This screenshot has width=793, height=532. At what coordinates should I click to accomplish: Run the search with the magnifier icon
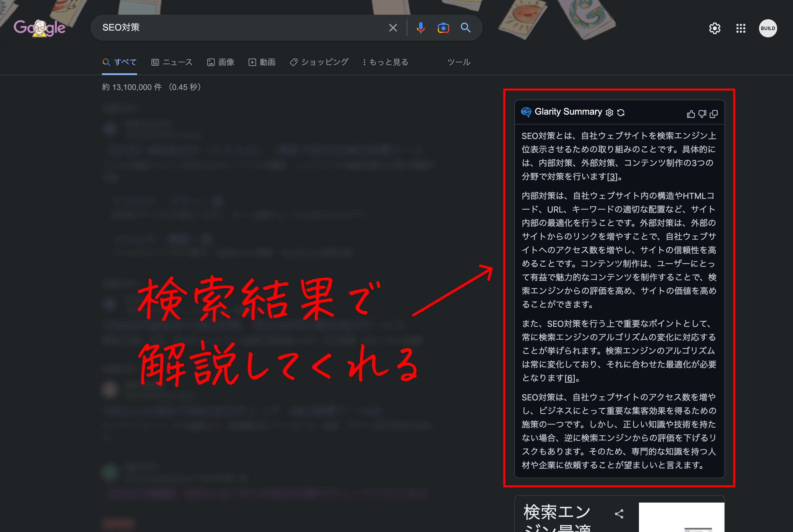tap(465, 28)
